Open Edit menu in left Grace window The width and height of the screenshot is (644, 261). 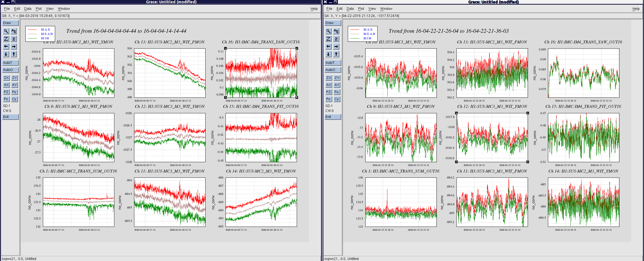pyautogui.click(x=17, y=9)
